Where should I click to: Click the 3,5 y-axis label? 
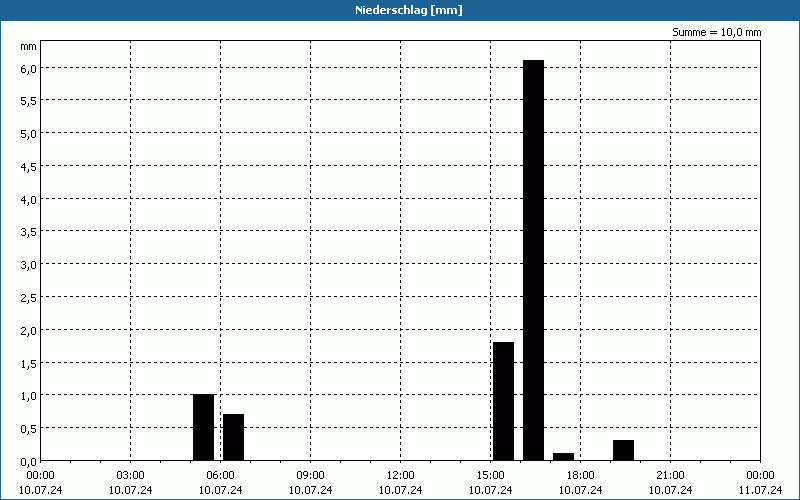coord(29,232)
